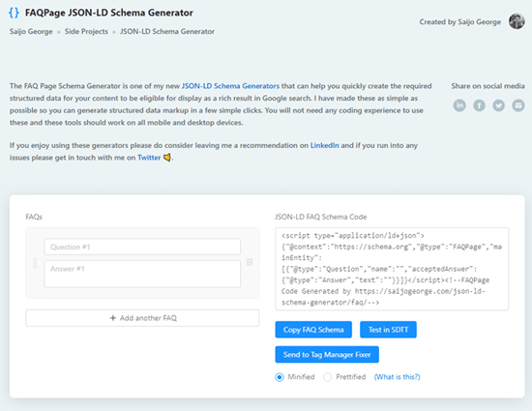Image resolution: width=532 pixels, height=411 pixels.
Task: Grab the FAQ drag handle icon
Action: tap(35, 263)
